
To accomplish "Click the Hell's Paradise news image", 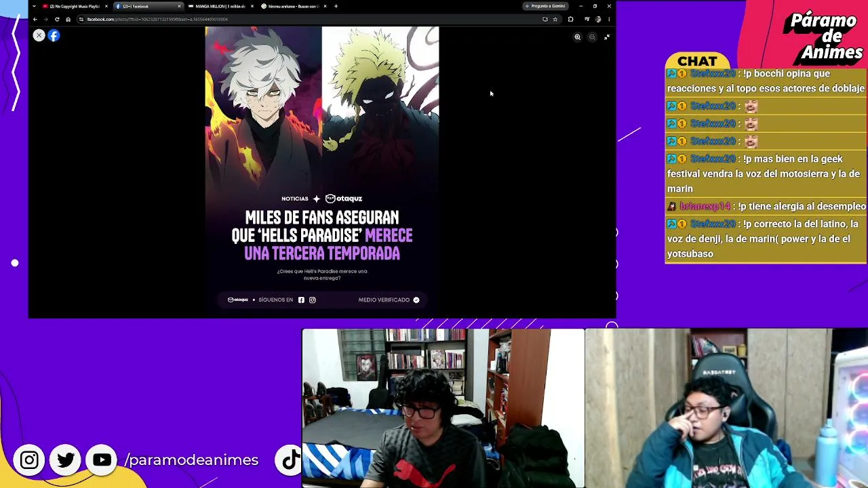I will (322, 172).
